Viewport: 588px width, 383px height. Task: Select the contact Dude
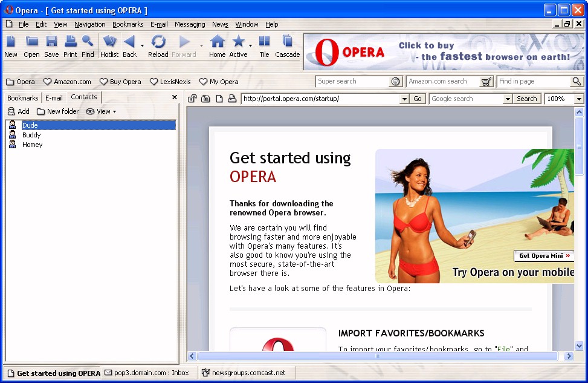click(91, 125)
